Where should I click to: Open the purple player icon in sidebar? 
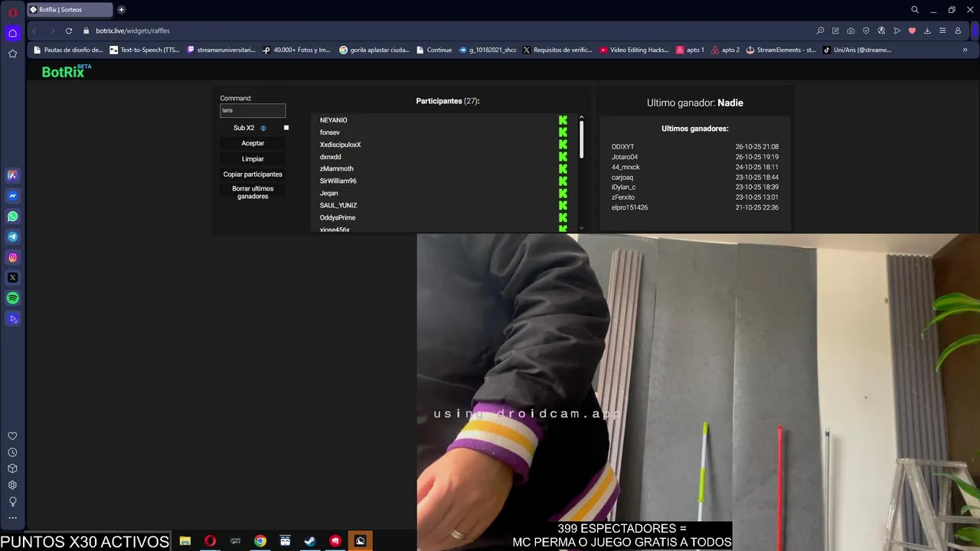click(x=12, y=319)
